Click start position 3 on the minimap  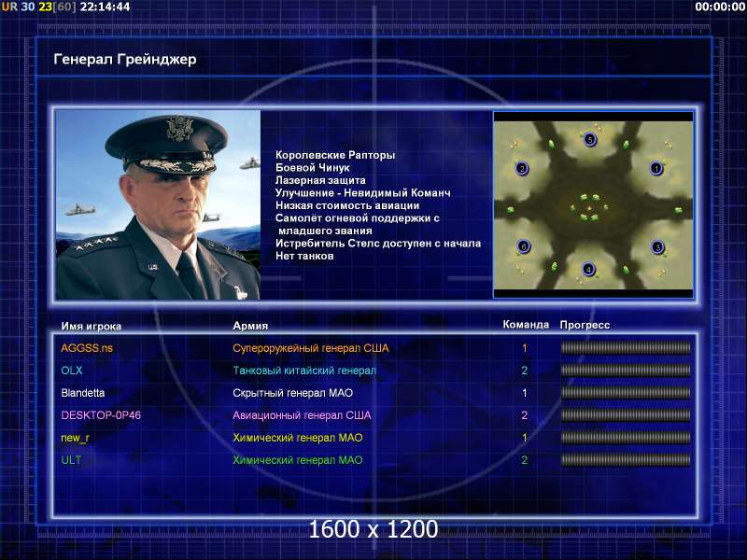(x=658, y=246)
